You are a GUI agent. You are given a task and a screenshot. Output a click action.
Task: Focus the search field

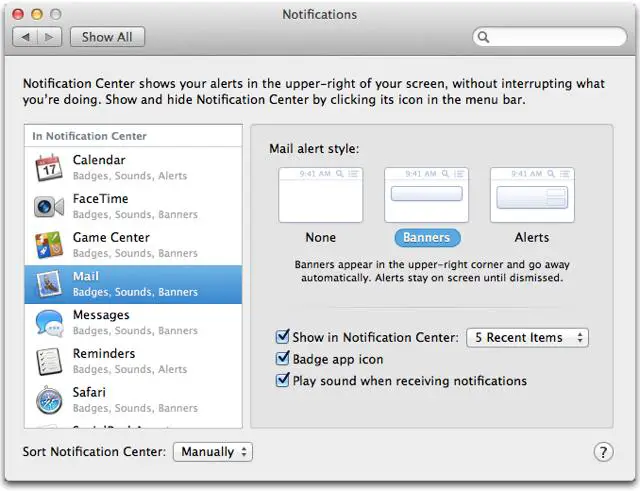tap(550, 37)
